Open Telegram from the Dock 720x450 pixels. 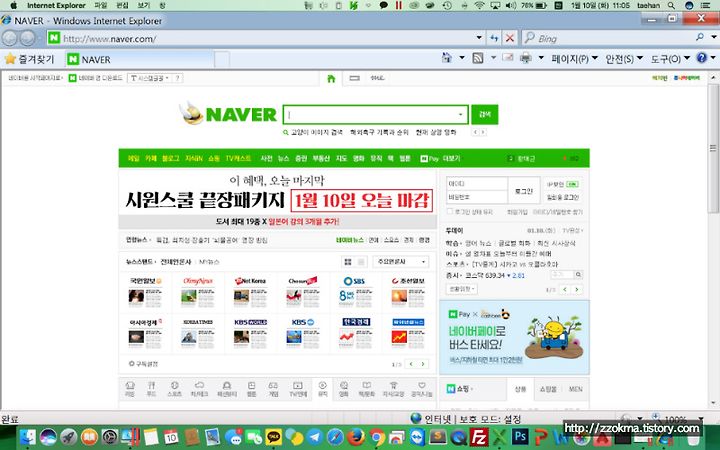(x=315, y=437)
